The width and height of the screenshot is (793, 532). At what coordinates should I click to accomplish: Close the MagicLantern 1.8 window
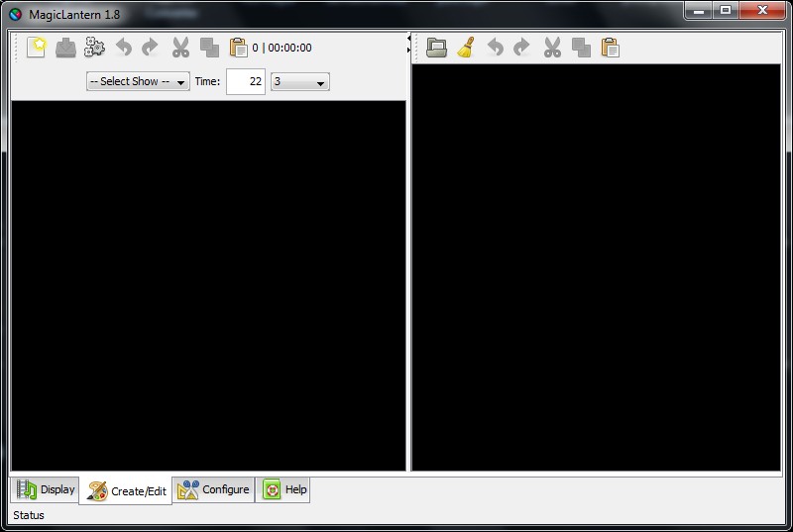pyautogui.click(x=762, y=11)
